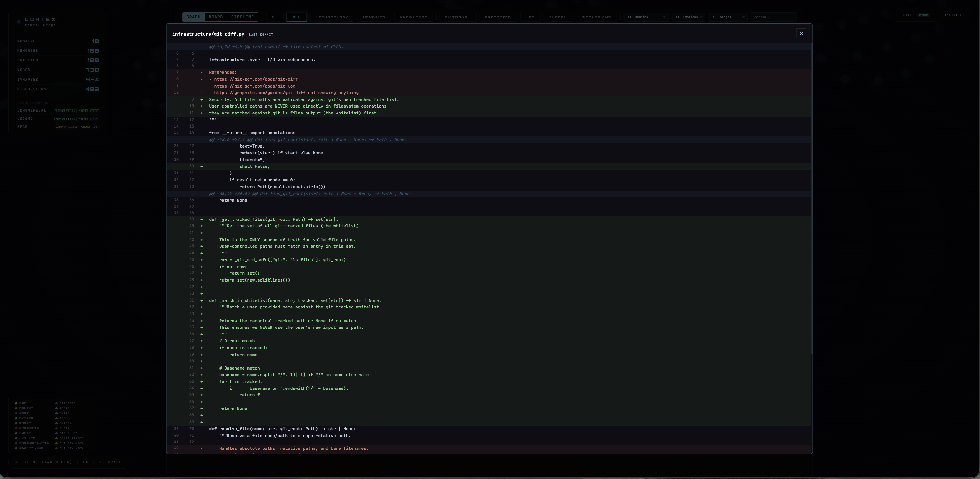Click the BEAM benchmark row
The image size is (980, 479).
click(58, 127)
